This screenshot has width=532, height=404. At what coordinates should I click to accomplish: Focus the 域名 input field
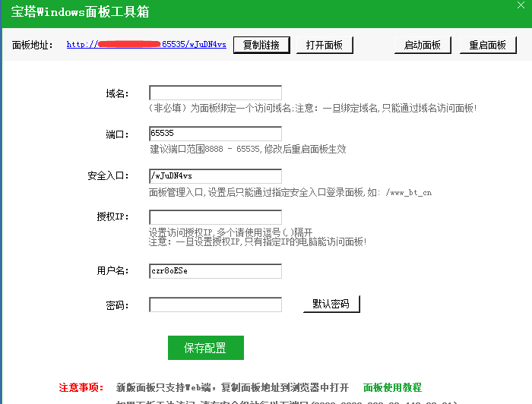coord(215,93)
